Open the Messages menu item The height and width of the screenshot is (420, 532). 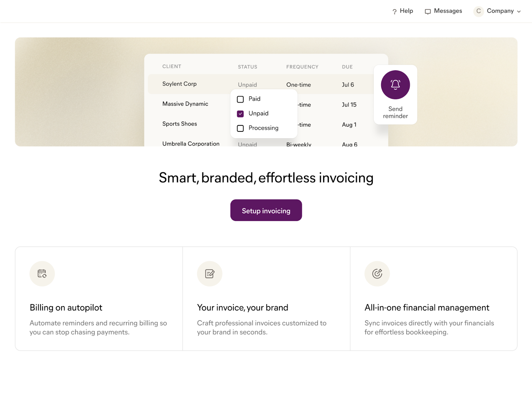point(444,11)
